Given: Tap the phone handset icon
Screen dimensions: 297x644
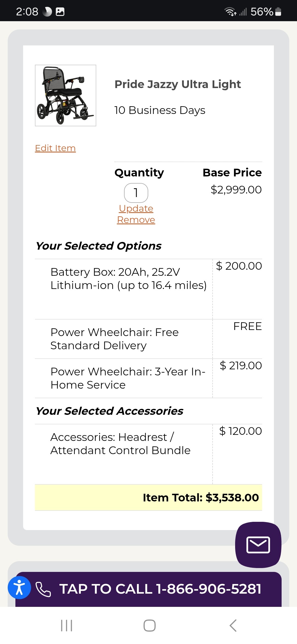Looking at the screenshot, I should (x=43, y=589).
